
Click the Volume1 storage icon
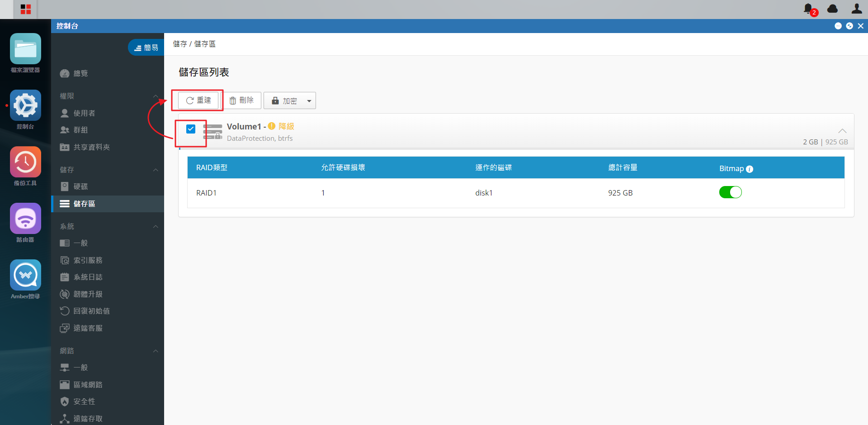coord(212,132)
